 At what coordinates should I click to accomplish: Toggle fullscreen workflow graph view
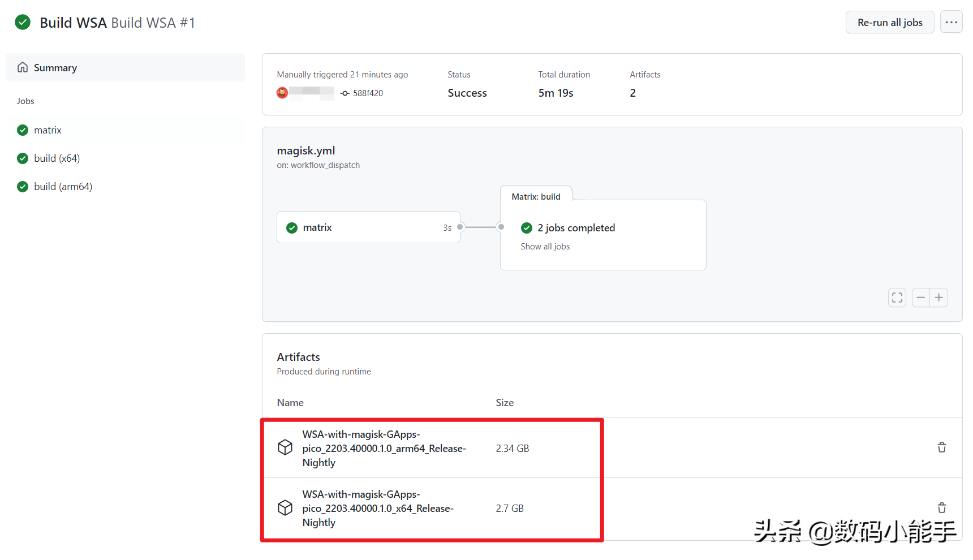[897, 298]
